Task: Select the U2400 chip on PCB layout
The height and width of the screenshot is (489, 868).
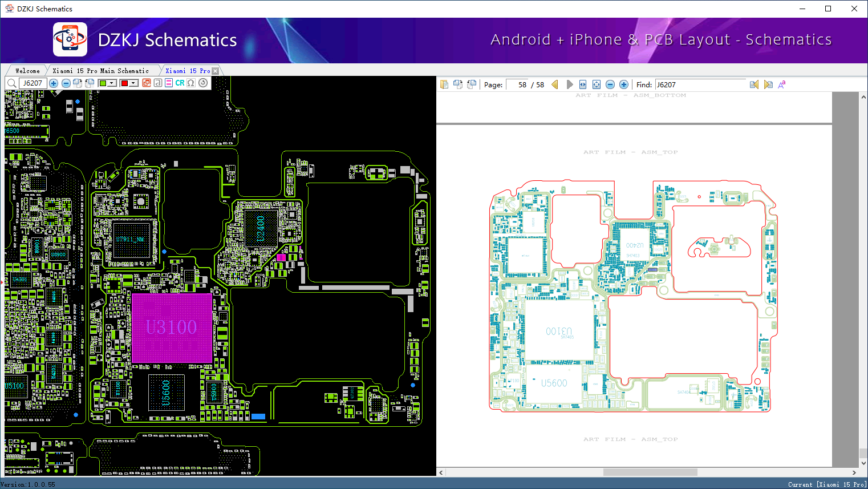Action: [261, 228]
